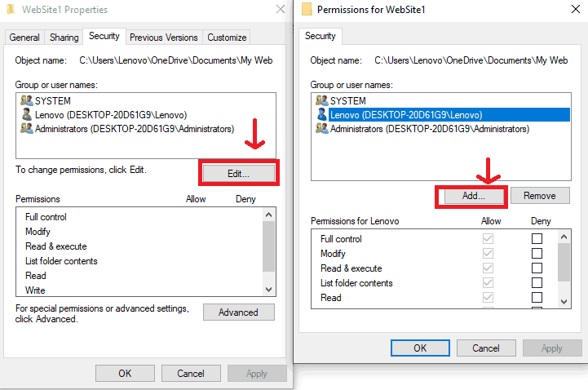Click Administrators group icon in Permissions dialog
Screen dimensions: 588x390
click(321, 129)
